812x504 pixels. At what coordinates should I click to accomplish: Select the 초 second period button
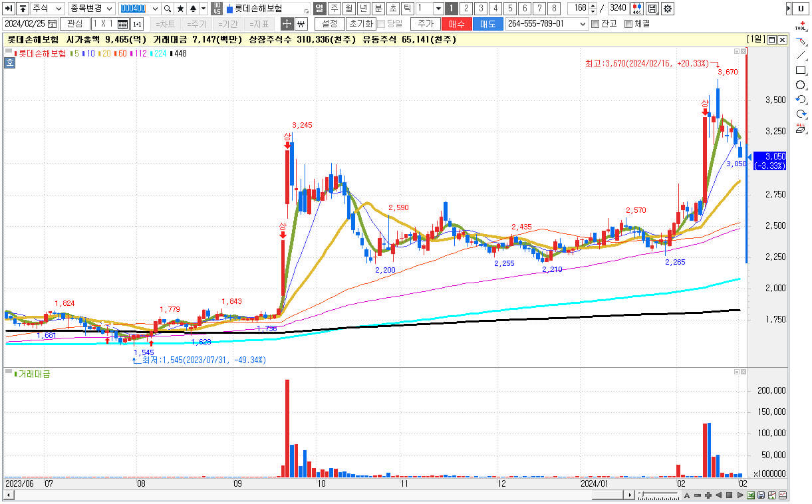coord(392,9)
